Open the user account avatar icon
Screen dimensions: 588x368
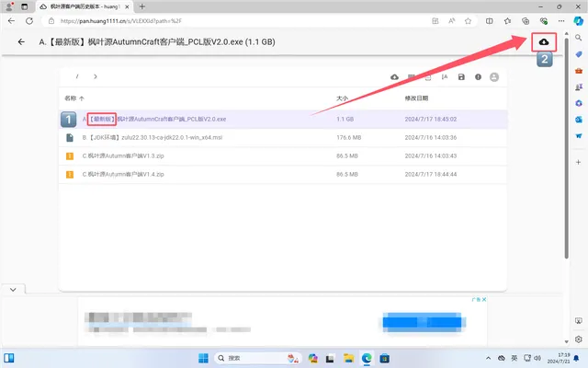tap(494, 77)
